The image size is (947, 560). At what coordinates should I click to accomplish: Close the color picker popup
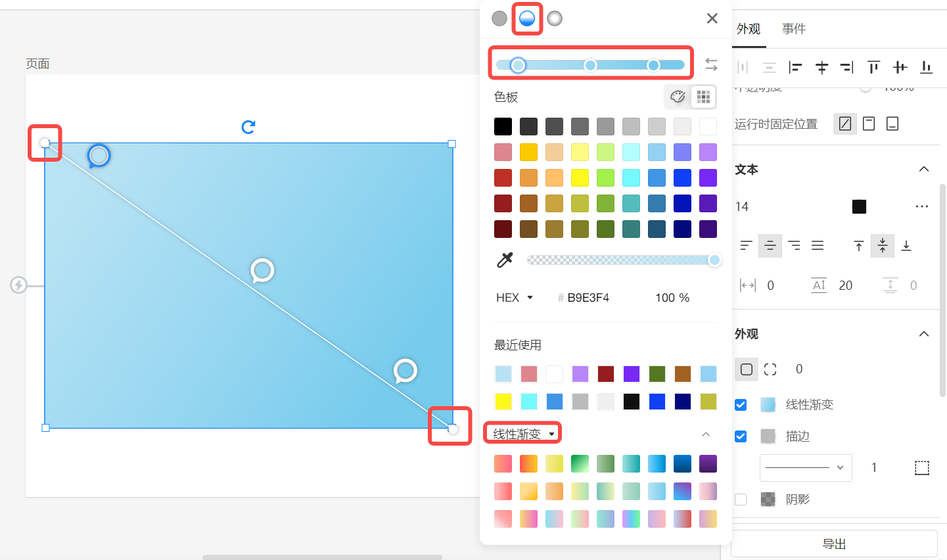click(712, 18)
